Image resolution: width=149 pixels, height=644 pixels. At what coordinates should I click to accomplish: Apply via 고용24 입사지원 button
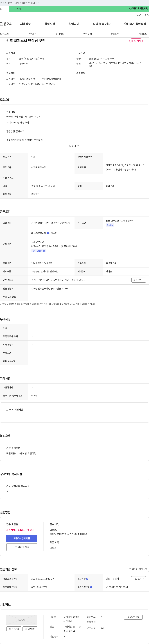tap(22, 538)
